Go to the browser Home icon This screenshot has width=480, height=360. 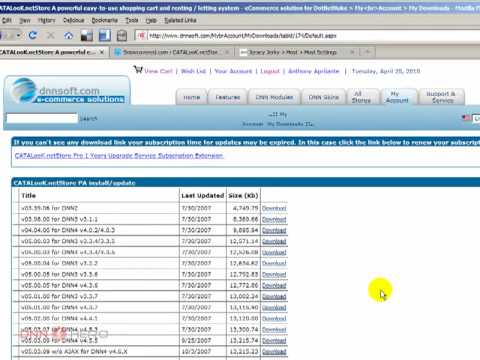tap(69, 35)
